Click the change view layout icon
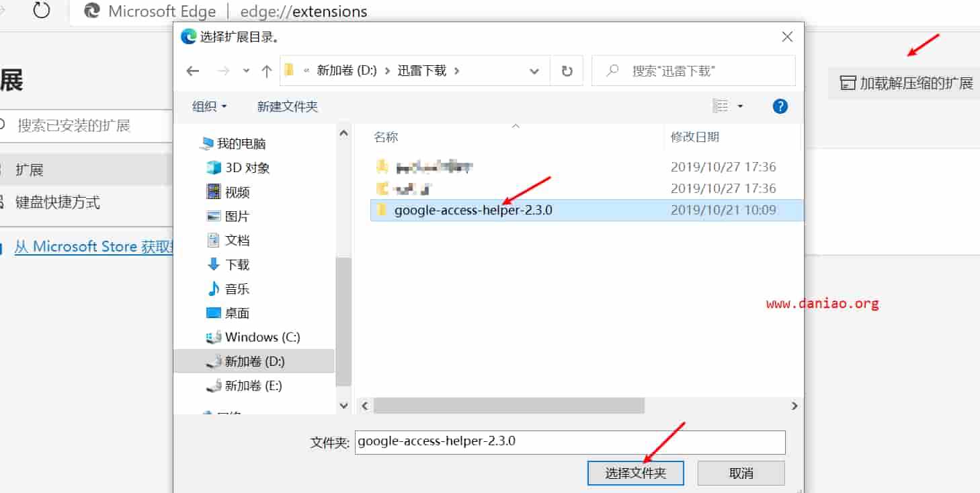 pos(721,106)
